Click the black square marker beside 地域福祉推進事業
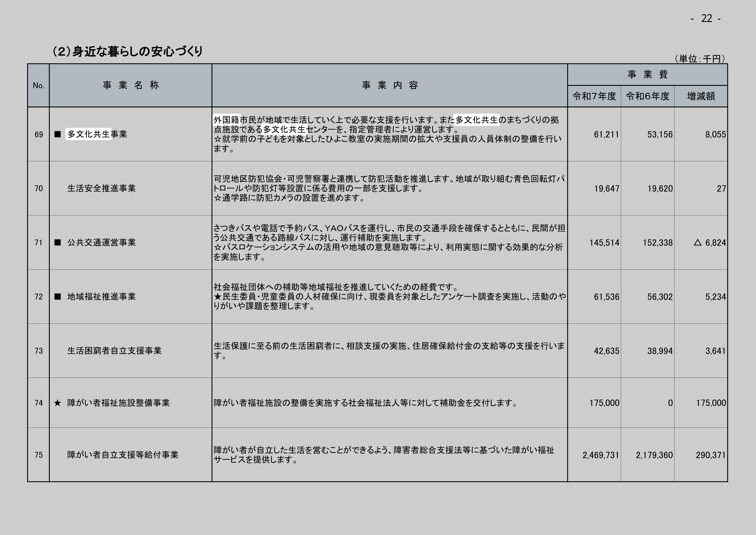Screen dimensions: 756x535 [58, 297]
